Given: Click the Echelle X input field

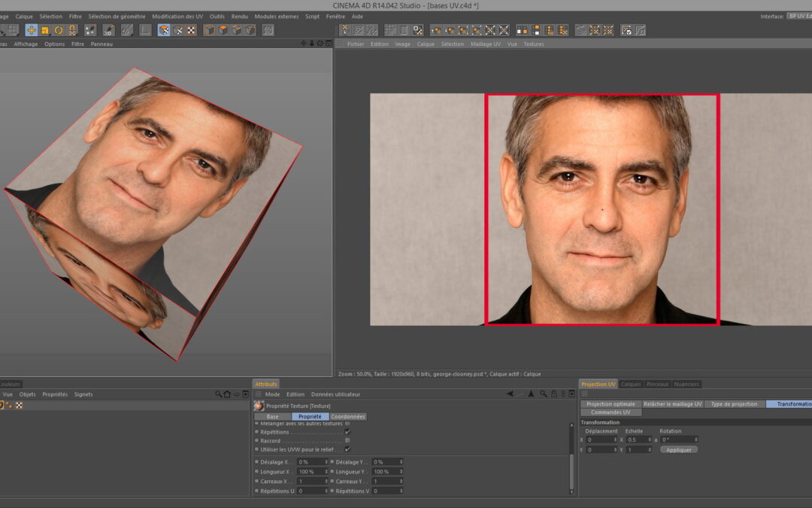Looking at the screenshot, I should coord(637,440).
